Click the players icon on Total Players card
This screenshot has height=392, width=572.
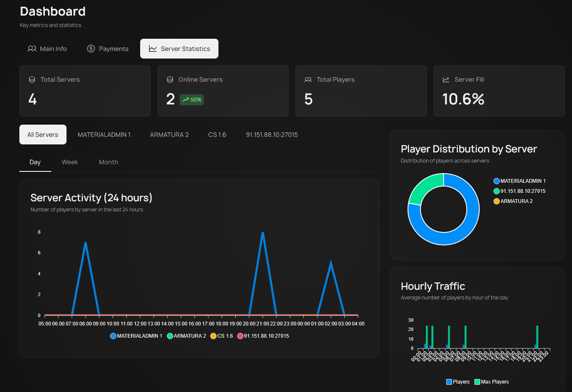(x=308, y=79)
